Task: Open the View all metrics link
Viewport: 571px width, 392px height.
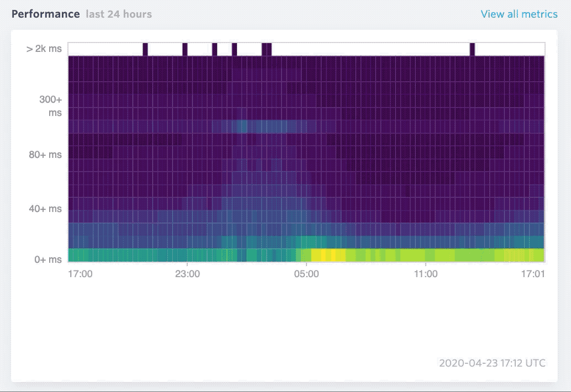Action: (518, 14)
